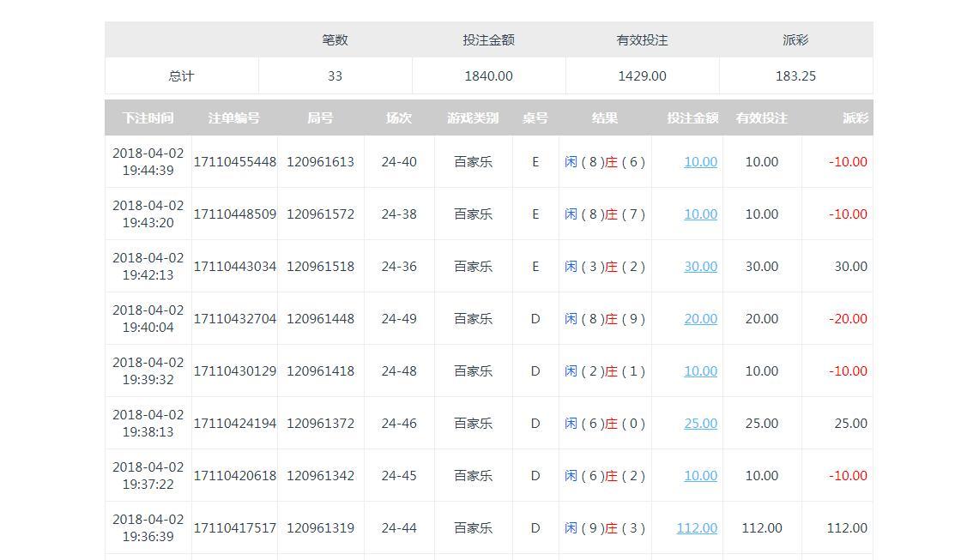Image resolution: width=961 pixels, height=560 pixels.
Task: Click the 桌号 column header
Action: [535, 117]
